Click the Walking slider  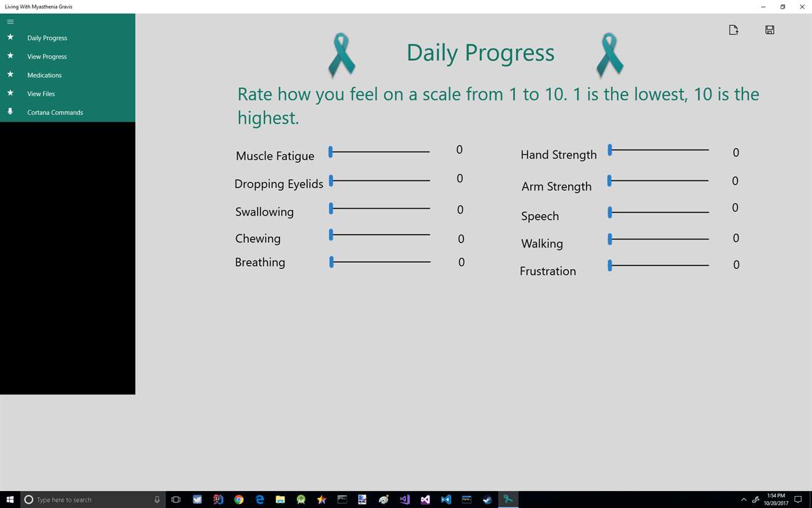click(658, 239)
